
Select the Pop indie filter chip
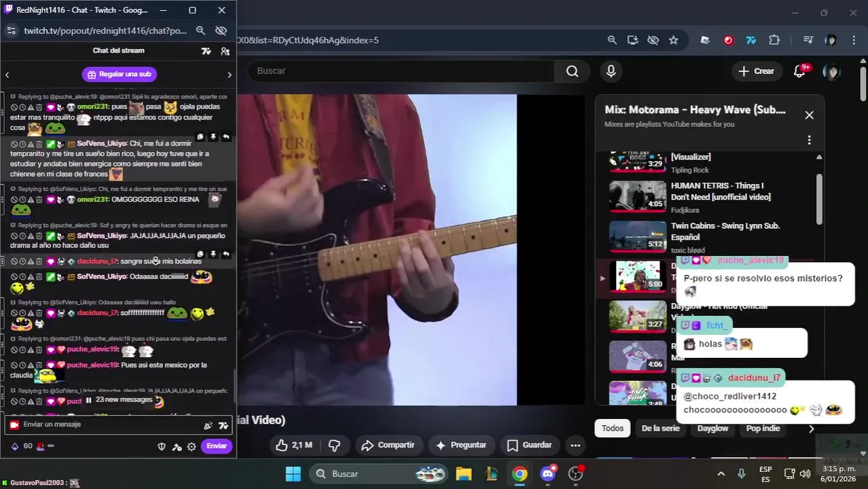pos(763,429)
